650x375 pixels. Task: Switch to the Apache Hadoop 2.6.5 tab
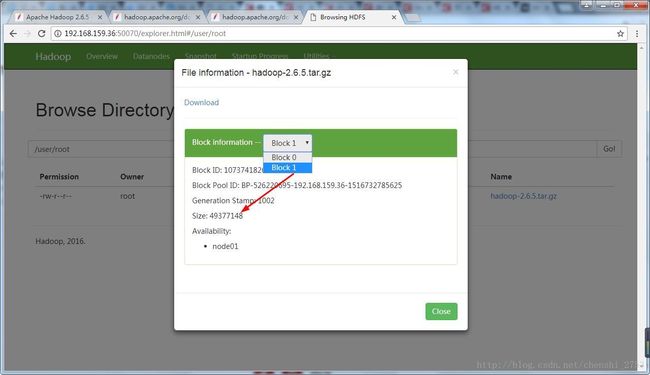coord(58,17)
